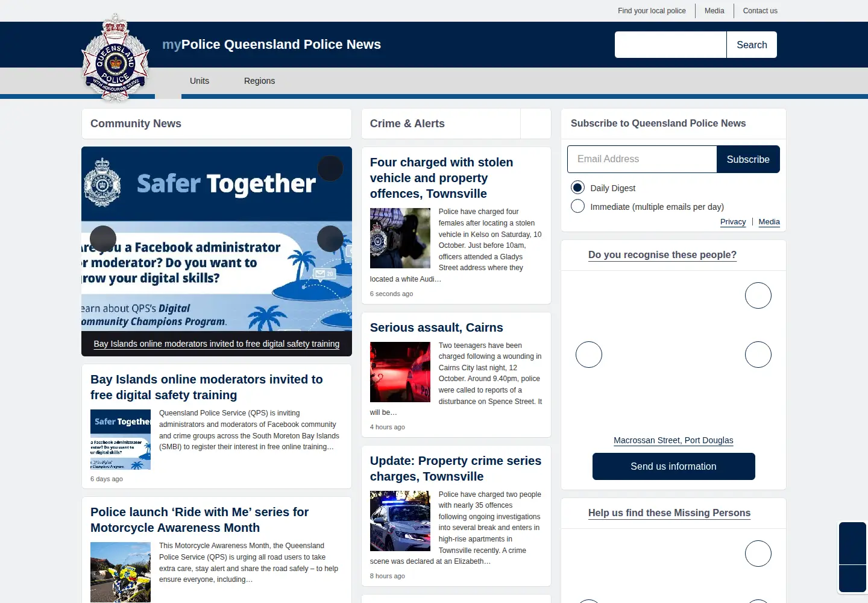Click the Queensland Police crest logo

coord(115,58)
